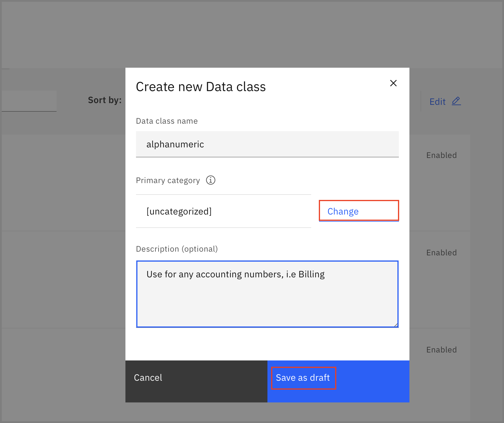Image resolution: width=504 pixels, height=423 pixels.
Task: Save the new data class as draft
Action: point(303,378)
